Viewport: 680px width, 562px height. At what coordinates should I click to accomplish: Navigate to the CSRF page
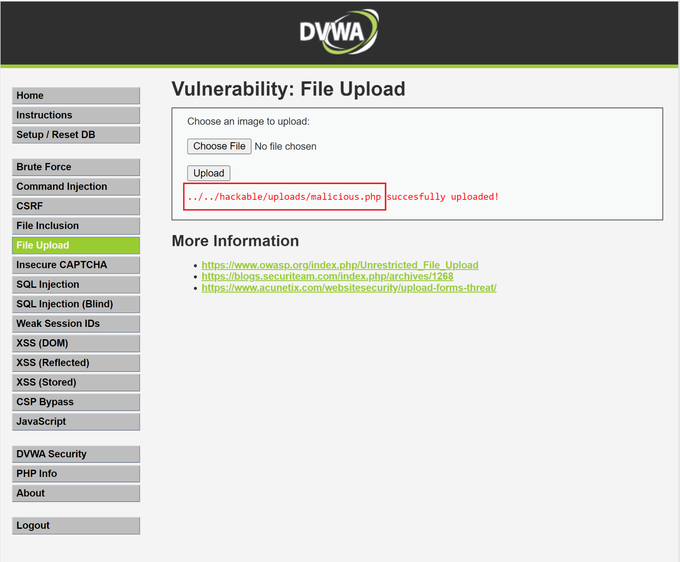point(76,206)
